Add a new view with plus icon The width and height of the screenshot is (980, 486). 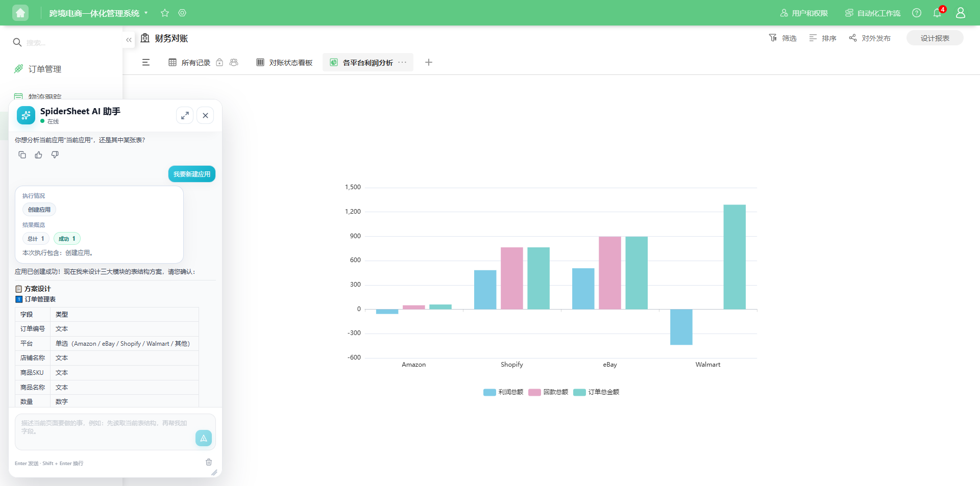[x=429, y=62]
